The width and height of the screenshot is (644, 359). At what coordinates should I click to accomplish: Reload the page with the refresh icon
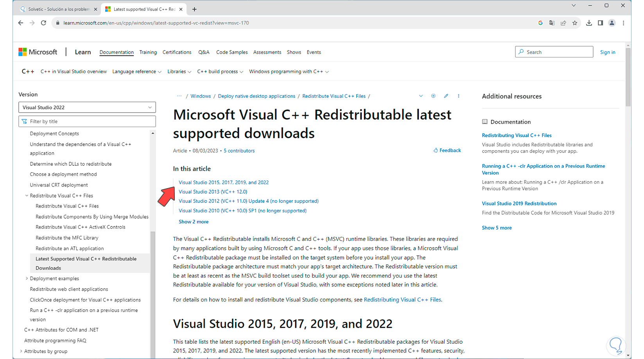pos(43,23)
